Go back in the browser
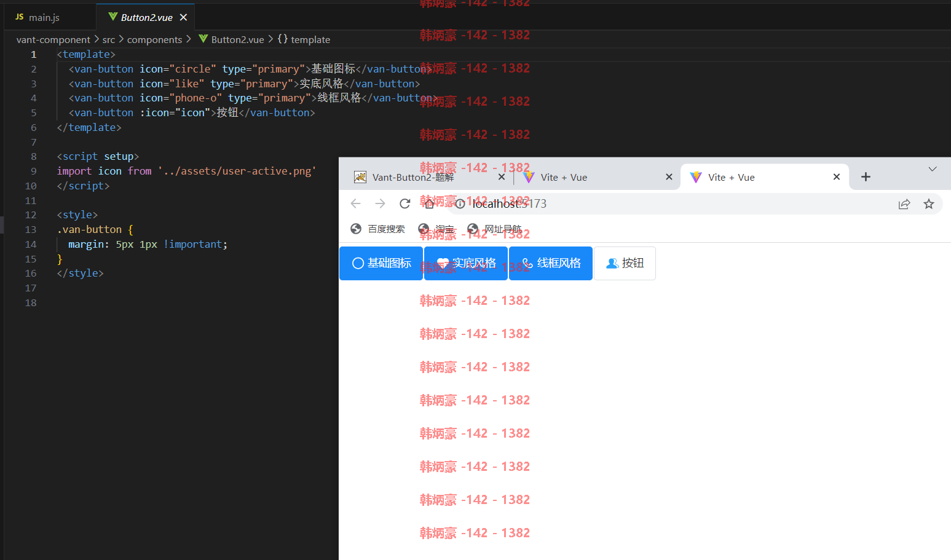The width and height of the screenshot is (951, 560). 355,203
